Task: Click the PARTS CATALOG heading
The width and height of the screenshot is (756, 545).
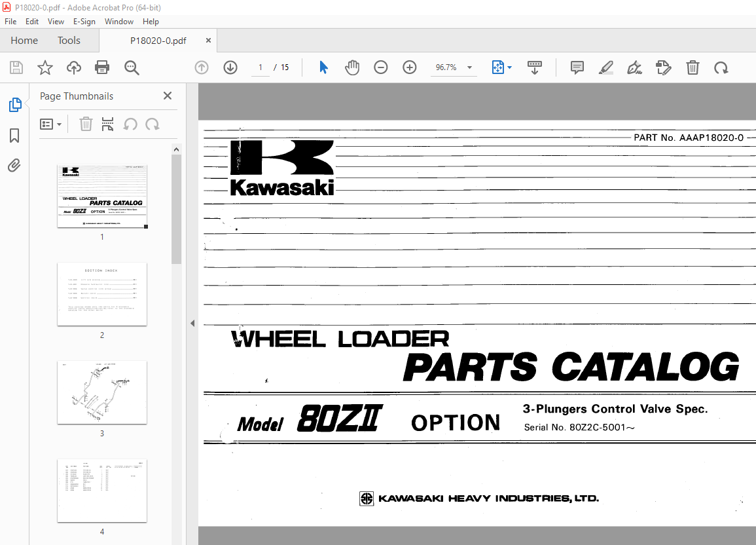Action: tap(571, 367)
